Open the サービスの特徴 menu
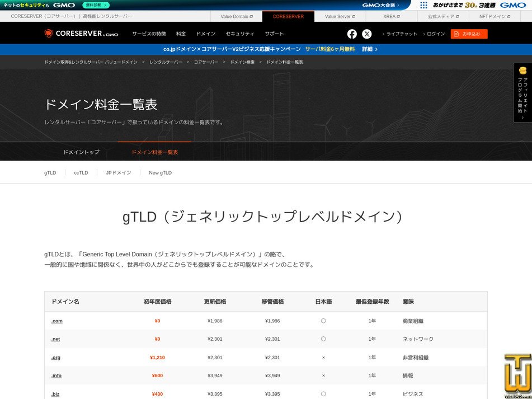532x399 pixels. pos(149,34)
